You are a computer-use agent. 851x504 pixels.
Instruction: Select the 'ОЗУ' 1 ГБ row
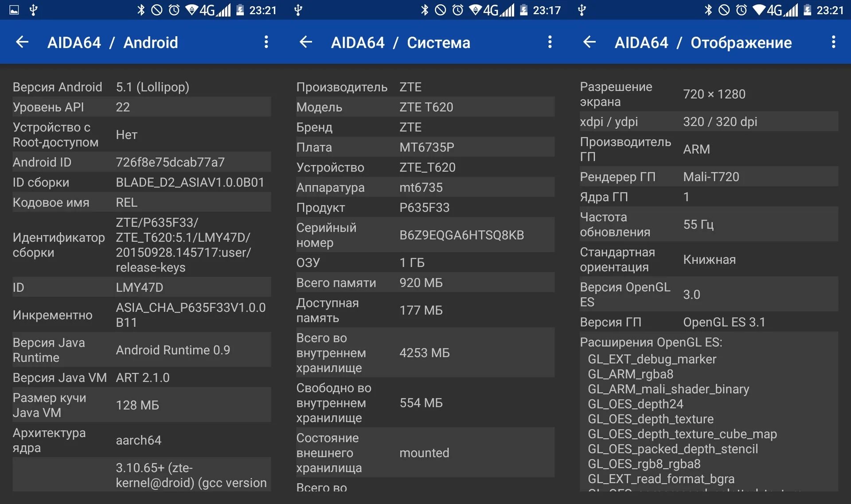[x=425, y=263]
